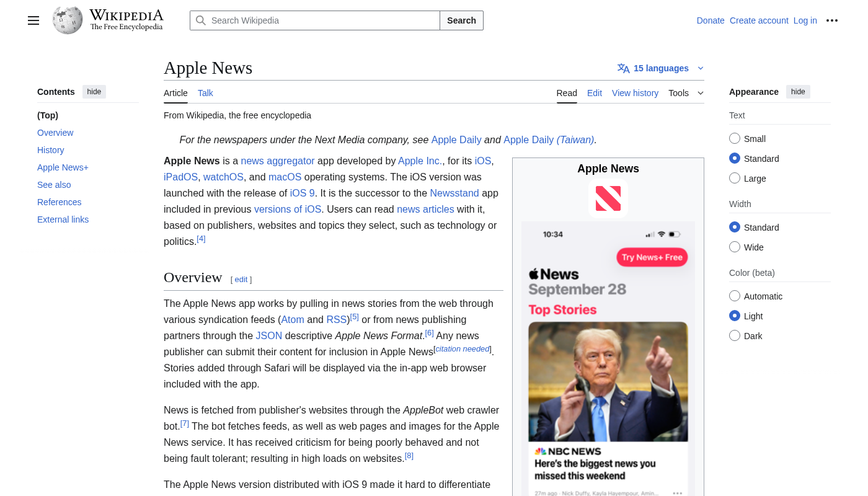Screen dimensions: 868x496
Task: Open the Tools dropdown menu
Action: pos(686,93)
